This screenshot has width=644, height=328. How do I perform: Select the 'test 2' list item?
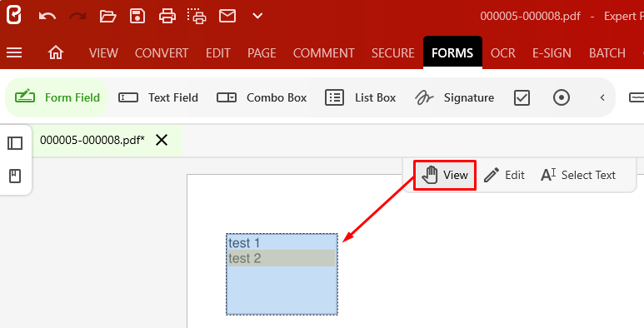(x=282, y=258)
